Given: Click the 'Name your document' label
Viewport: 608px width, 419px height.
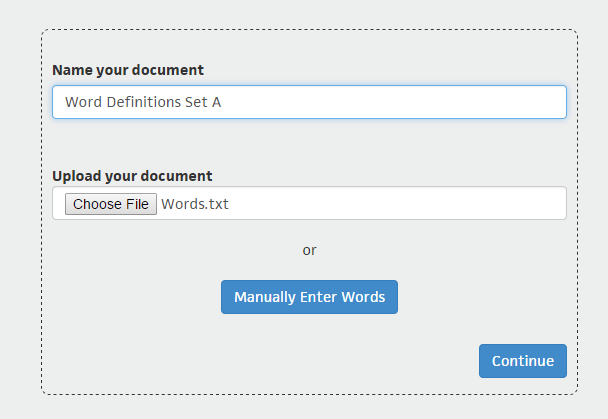Looking at the screenshot, I should (128, 70).
